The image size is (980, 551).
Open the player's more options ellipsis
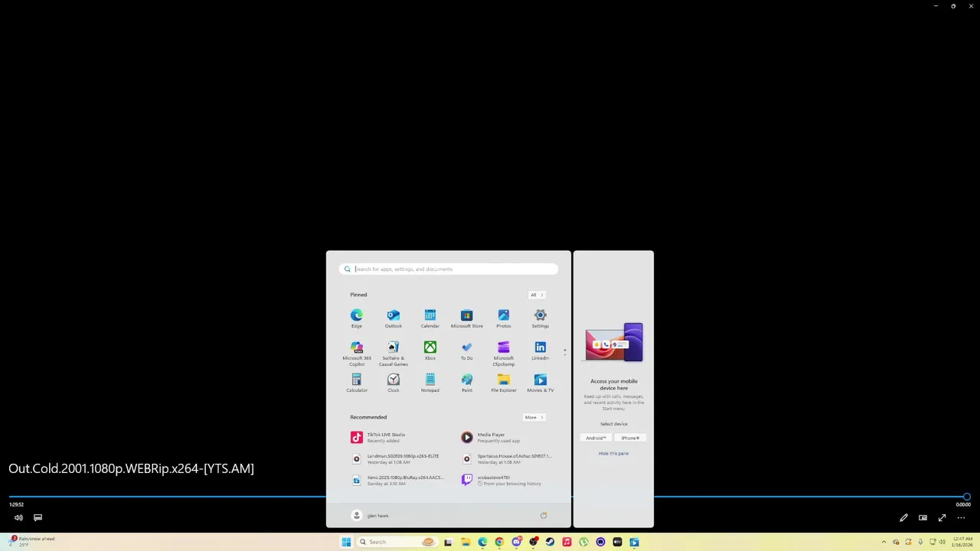point(961,518)
